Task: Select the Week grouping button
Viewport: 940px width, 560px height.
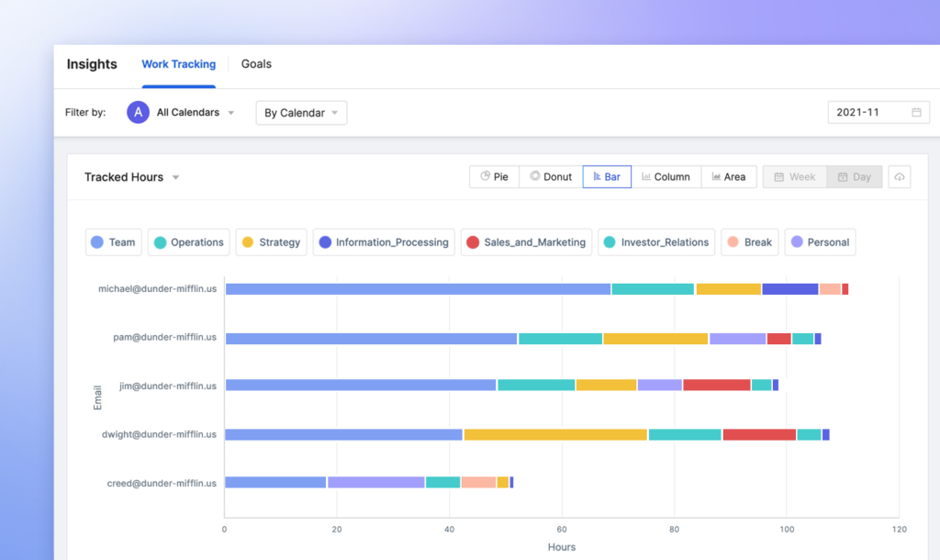Action: click(x=794, y=177)
